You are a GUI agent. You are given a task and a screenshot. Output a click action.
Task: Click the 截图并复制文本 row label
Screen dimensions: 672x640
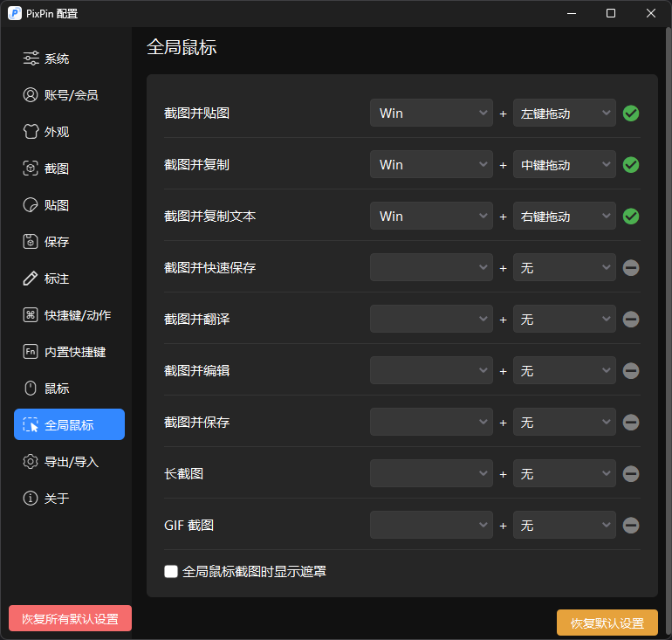click(x=210, y=216)
